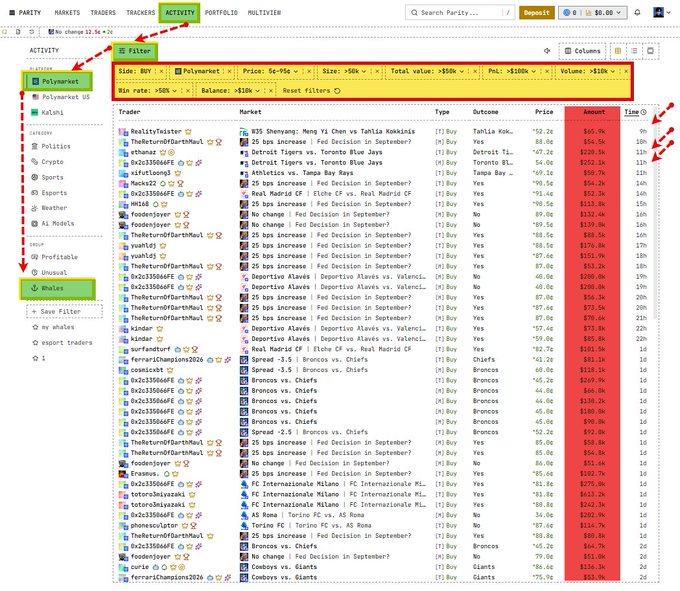Remove the Side: BUY filter chip
The height and width of the screenshot is (591, 680).
pyautogui.click(x=161, y=71)
